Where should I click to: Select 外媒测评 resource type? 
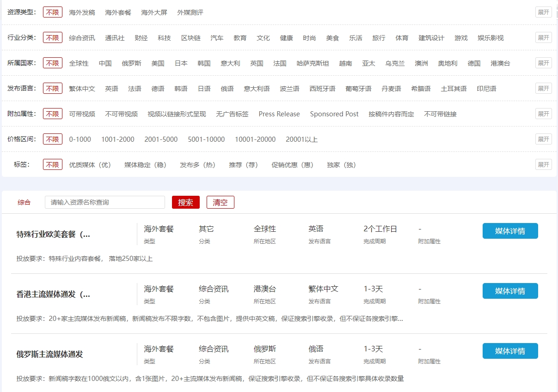coord(190,12)
